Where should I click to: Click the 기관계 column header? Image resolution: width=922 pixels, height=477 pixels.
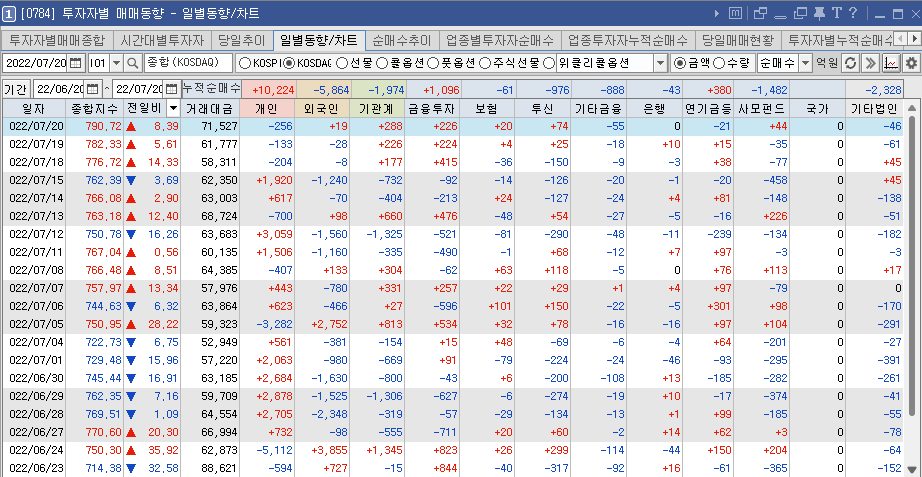click(378, 108)
